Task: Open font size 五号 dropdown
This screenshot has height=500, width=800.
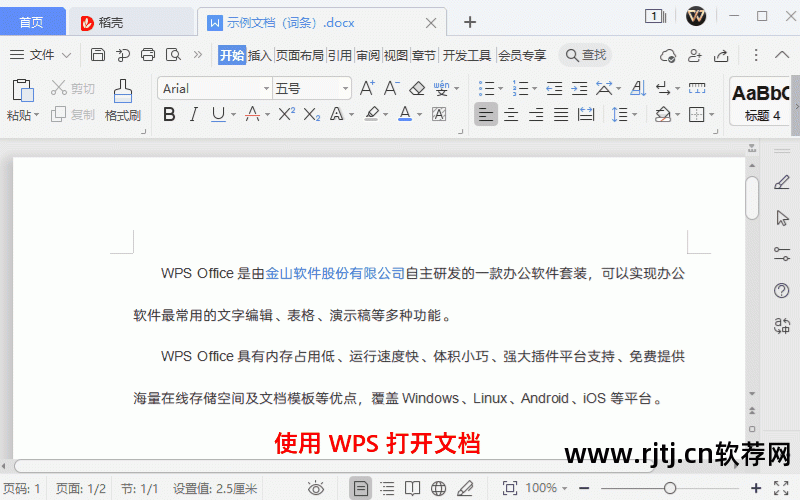Action: pyautogui.click(x=345, y=88)
